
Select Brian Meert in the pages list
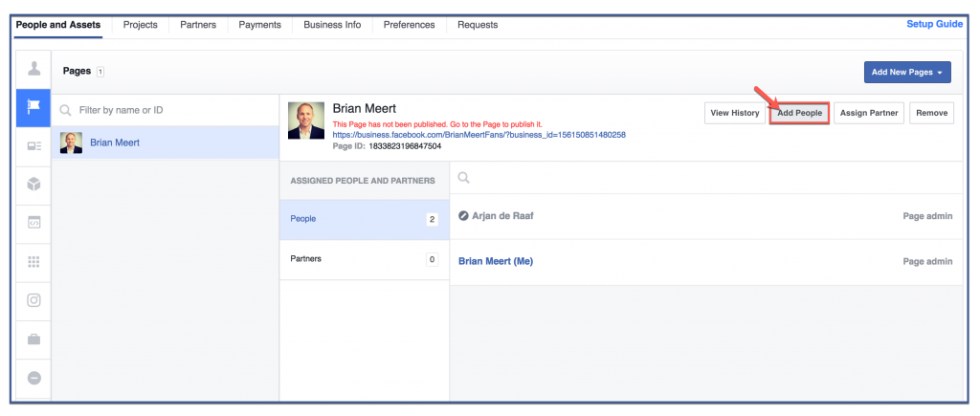coord(165,142)
